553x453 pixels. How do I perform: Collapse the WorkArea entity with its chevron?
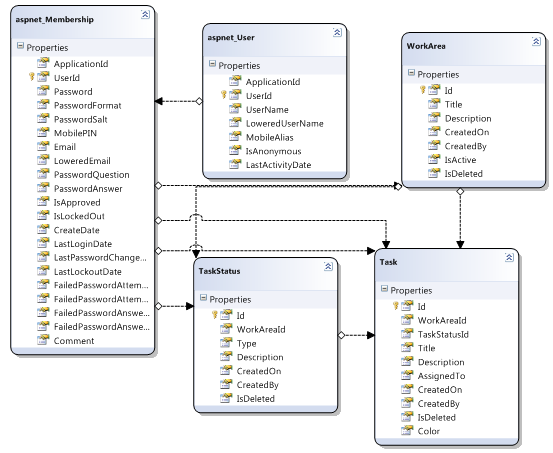point(536,42)
